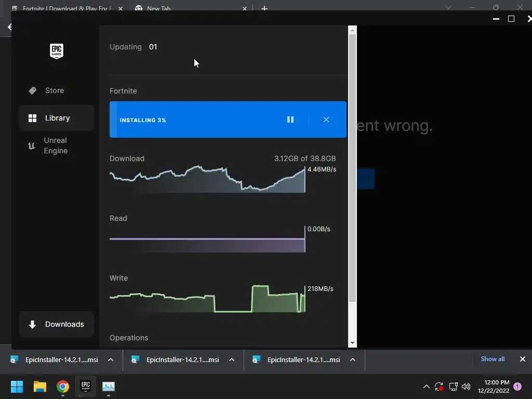Expand options for first EpicInstaller download
Image resolution: width=532 pixels, height=399 pixels.
tap(111, 360)
